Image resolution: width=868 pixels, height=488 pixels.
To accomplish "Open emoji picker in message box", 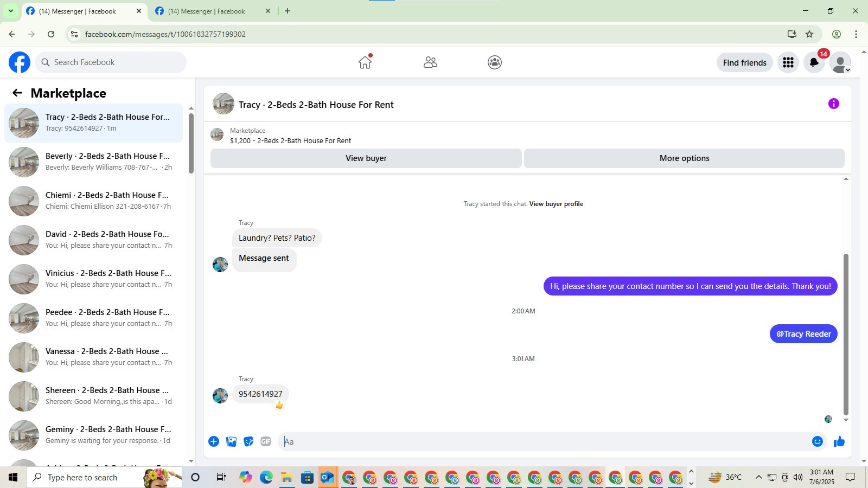I will pyautogui.click(x=818, y=441).
